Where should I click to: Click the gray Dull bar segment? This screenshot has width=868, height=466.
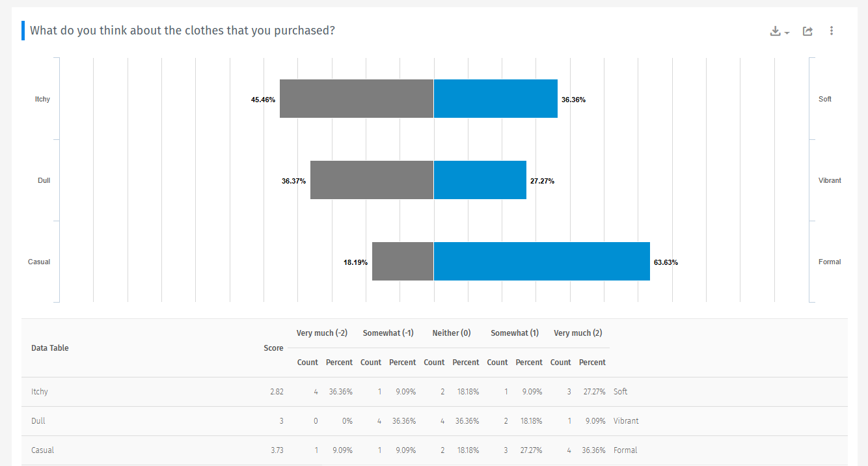372,180
